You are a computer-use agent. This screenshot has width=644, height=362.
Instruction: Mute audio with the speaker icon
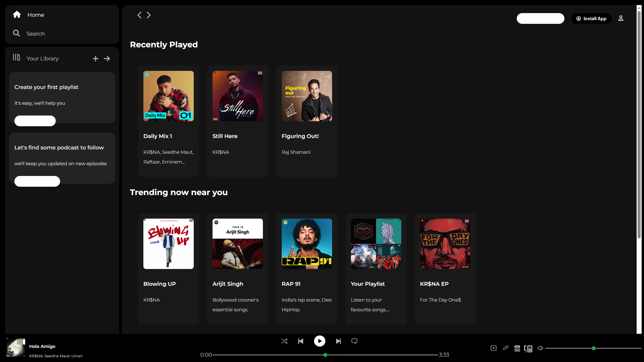540,348
